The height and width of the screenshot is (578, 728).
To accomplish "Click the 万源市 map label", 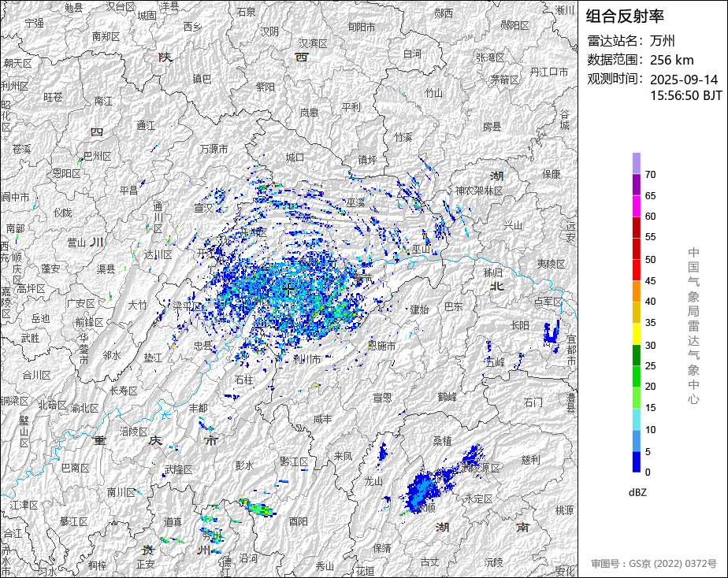I will 214,149.
